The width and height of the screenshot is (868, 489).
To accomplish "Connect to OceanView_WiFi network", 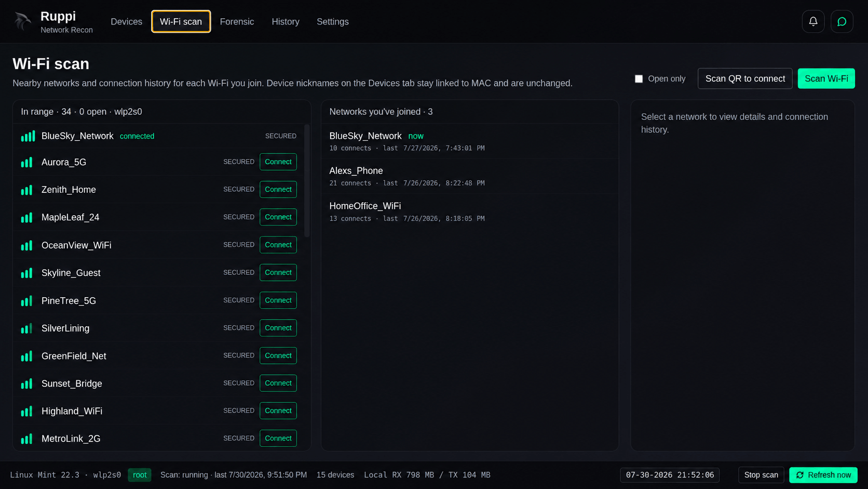I will click(x=278, y=245).
